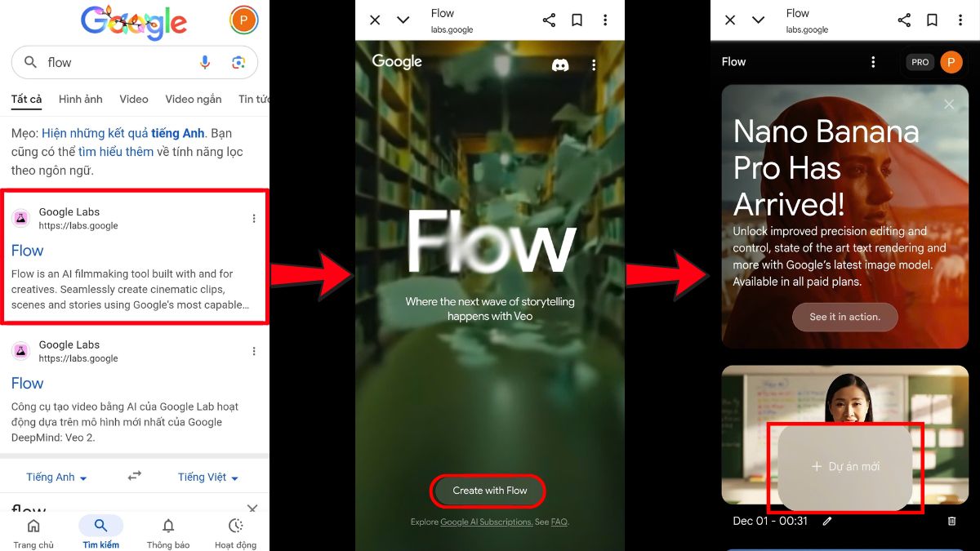Image resolution: width=980 pixels, height=551 pixels.
Task: Tap See it in action on the banner
Action: [844, 317]
